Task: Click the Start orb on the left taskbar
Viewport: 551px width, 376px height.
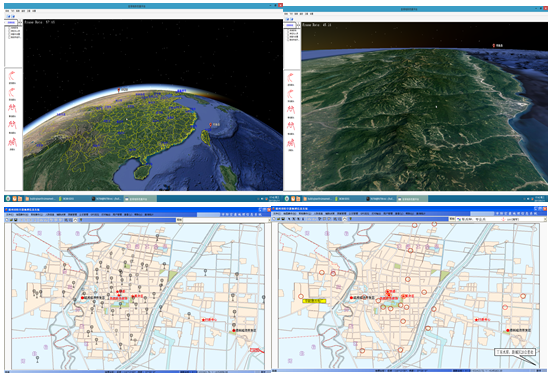Action: pos(8,199)
